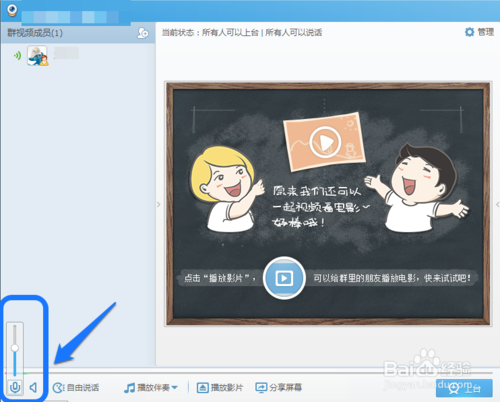Viewport: 501px width, 405px height.
Task: Click the invite member icon
Action: [x=143, y=33]
